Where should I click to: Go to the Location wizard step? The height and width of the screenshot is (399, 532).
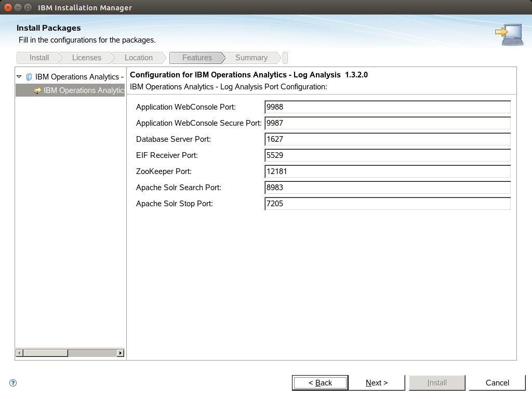click(x=138, y=58)
